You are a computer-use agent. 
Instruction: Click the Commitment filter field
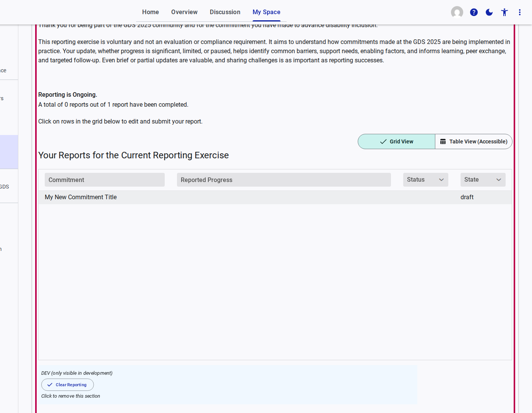click(x=104, y=180)
